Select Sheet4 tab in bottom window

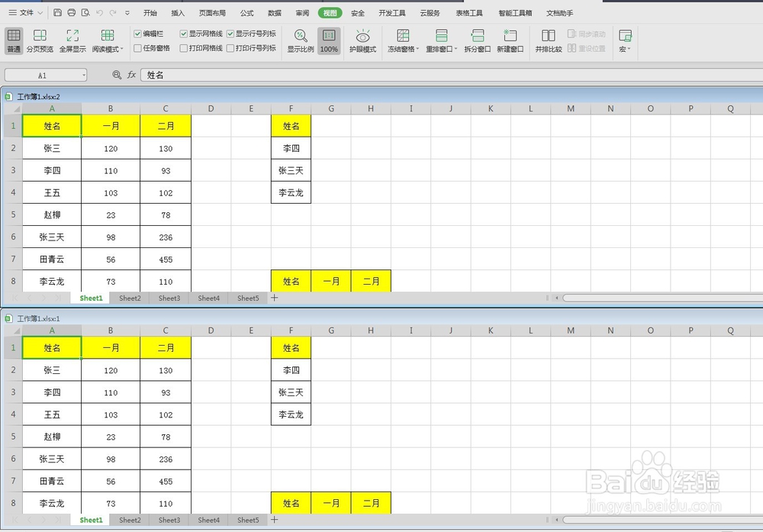point(209,520)
